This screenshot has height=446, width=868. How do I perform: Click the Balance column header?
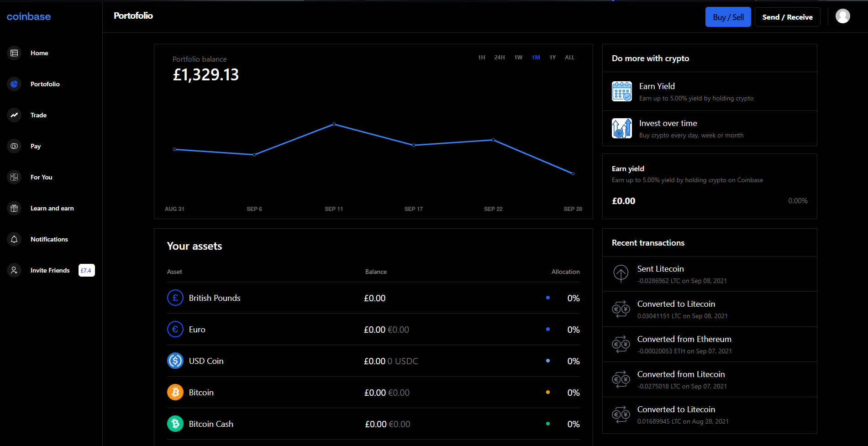point(376,272)
